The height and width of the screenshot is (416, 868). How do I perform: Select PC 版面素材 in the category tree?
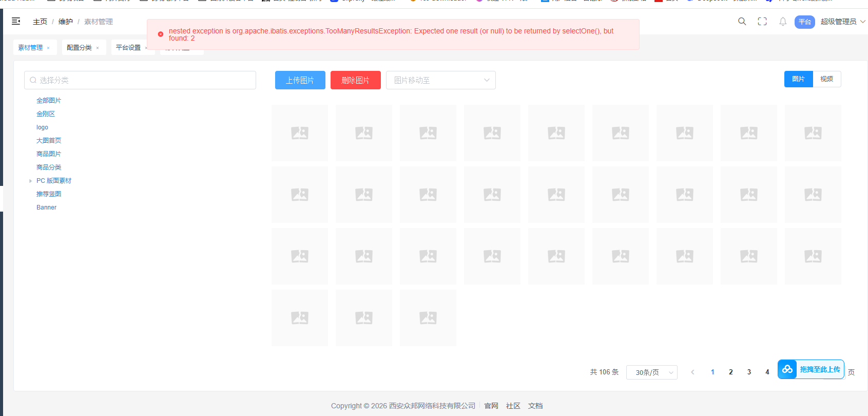[x=54, y=181]
